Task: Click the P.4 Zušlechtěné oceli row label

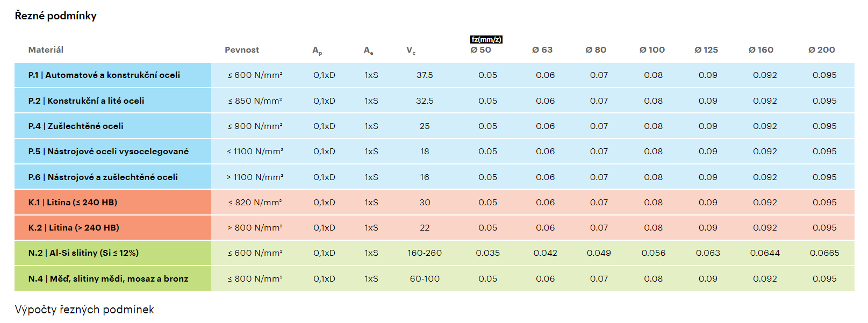Action: (76, 126)
